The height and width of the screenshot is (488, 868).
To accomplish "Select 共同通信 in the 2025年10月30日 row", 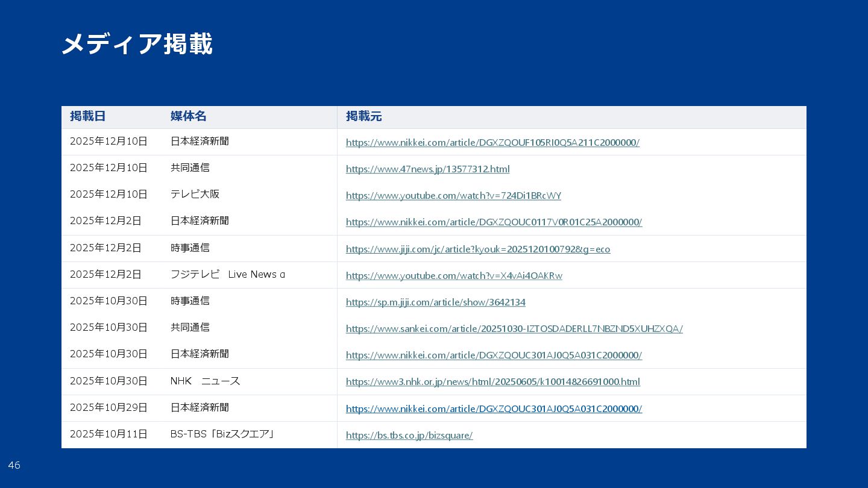I will click(190, 327).
